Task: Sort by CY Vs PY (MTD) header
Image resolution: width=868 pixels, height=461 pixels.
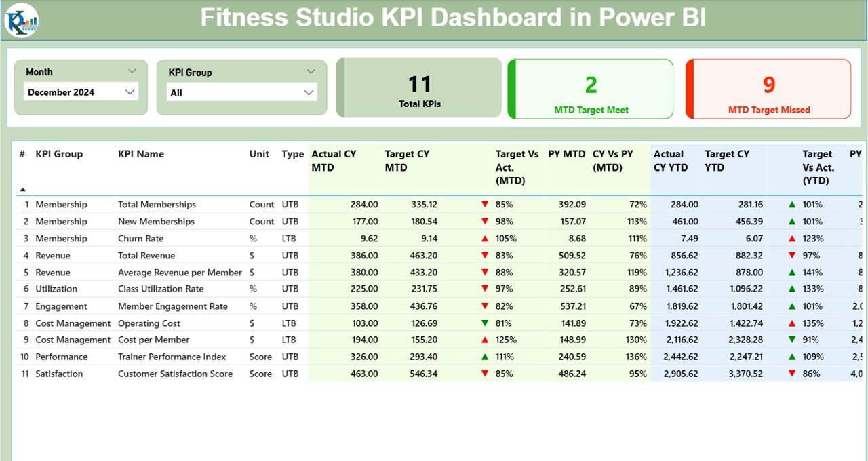Action: pyautogui.click(x=613, y=161)
